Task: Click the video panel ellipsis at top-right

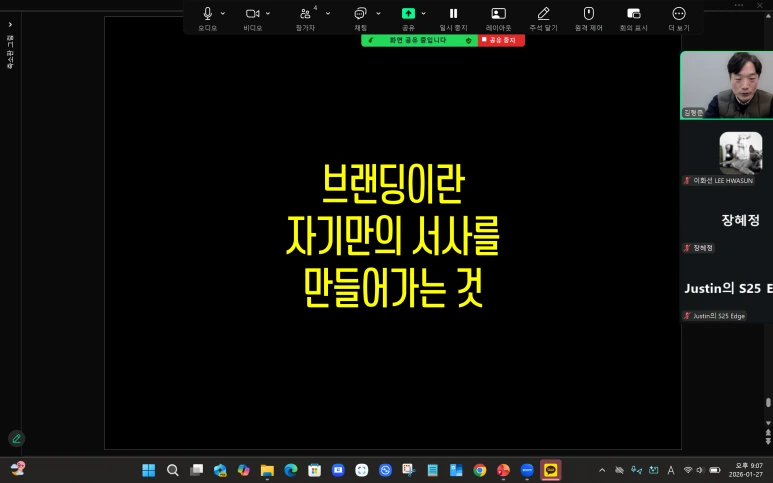Action: (738, 5)
